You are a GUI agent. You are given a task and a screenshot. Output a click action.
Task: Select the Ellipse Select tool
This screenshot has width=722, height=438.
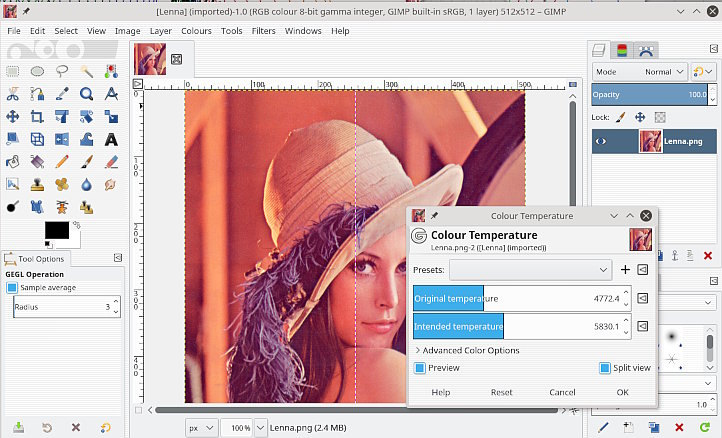pos(37,71)
